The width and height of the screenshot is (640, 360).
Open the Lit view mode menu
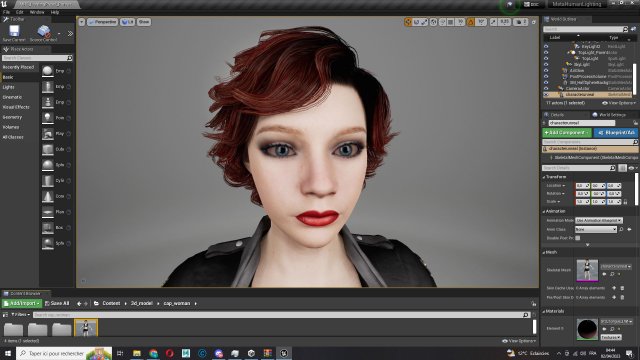click(x=128, y=22)
